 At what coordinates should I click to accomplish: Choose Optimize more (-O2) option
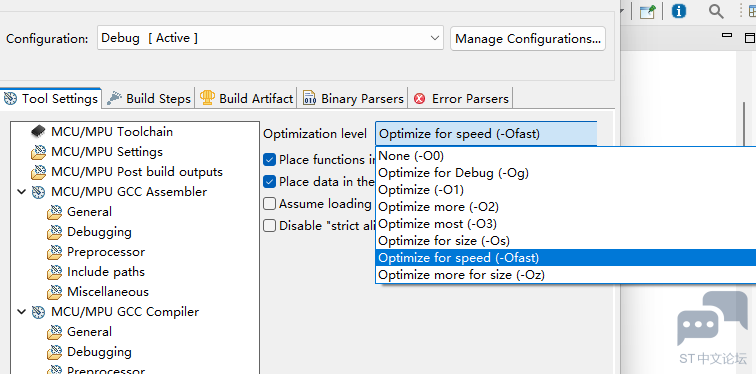(x=566, y=207)
